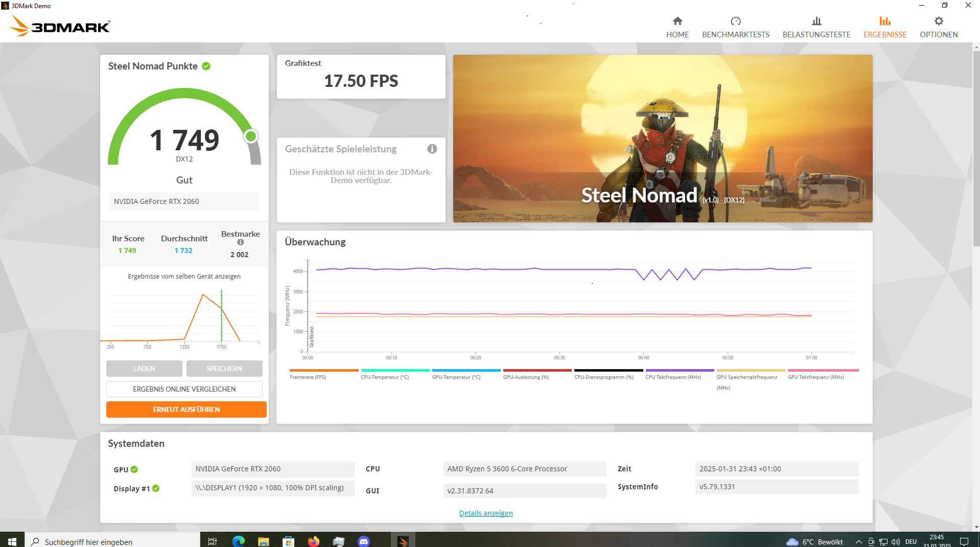Image resolution: width=980 pixels, height=547 pixels.
Task: Click the Zeit value 2025-01-31 23:43
Action: 777,469
